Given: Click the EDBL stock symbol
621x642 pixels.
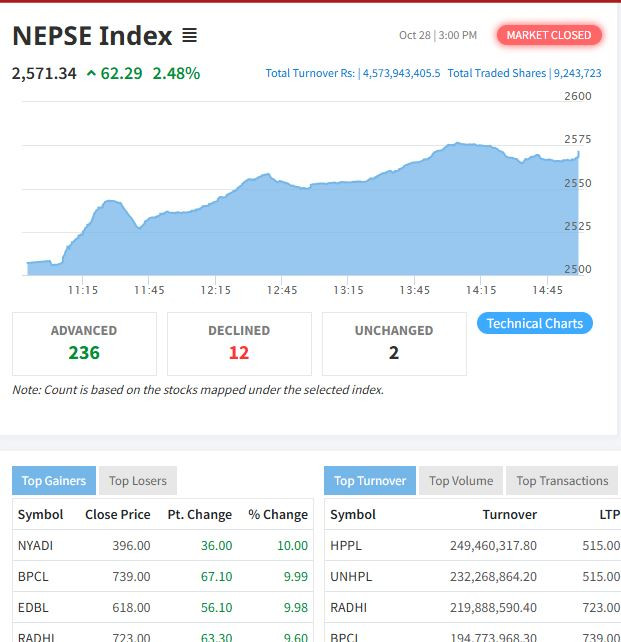Looking at the screenshot, I should click(x=34, y=607).
